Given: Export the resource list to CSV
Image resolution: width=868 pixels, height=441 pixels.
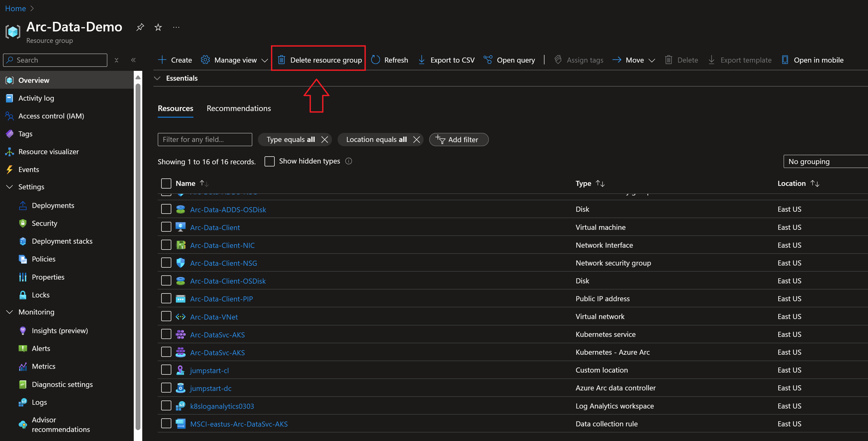Looking at the screenshot, I should [x=447, y=60].
